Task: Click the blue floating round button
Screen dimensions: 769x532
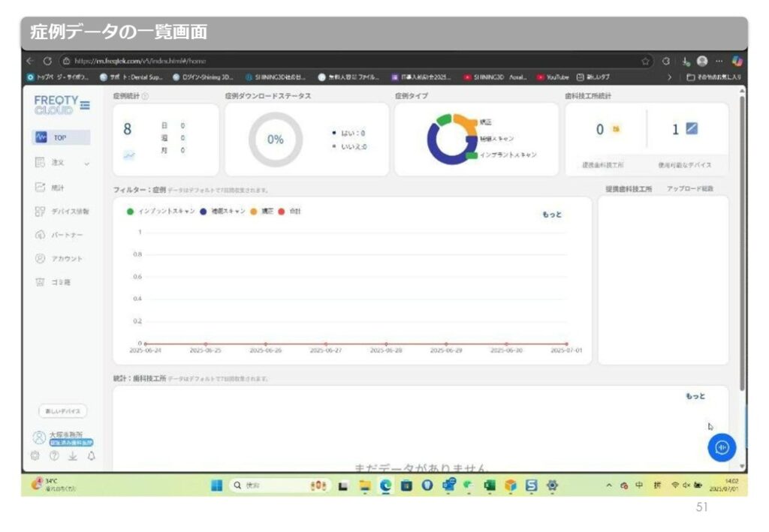Action: tap(722, 447)
